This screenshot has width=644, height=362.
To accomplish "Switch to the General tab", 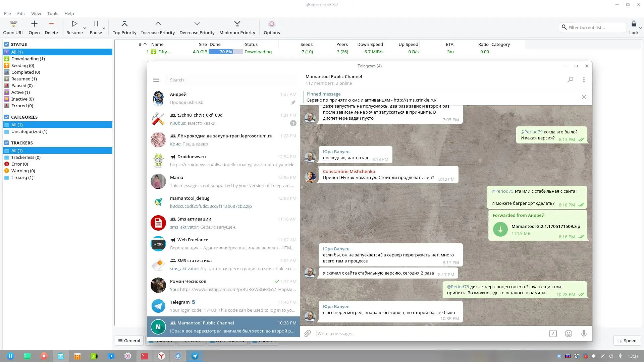I will tap(129, 341).
